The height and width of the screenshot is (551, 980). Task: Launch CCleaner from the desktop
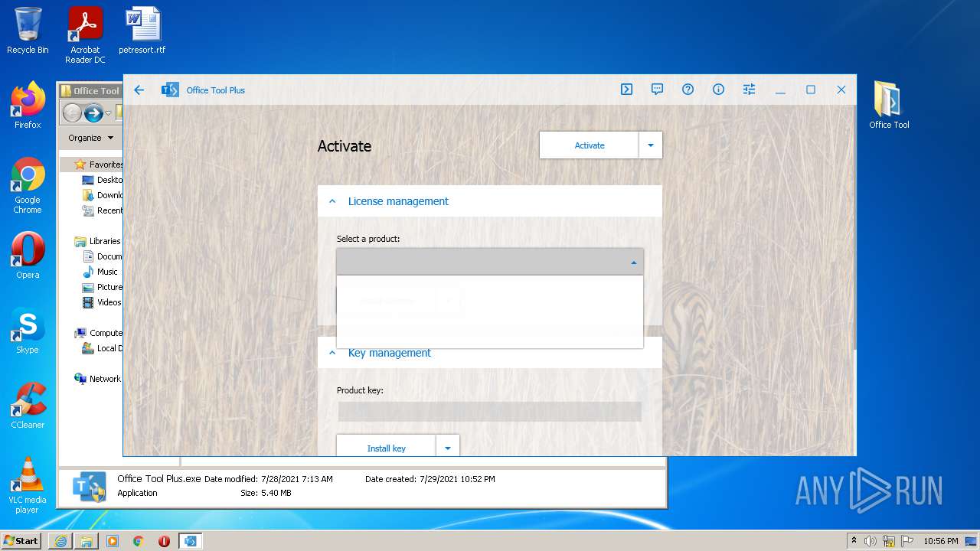click(28, 406)
